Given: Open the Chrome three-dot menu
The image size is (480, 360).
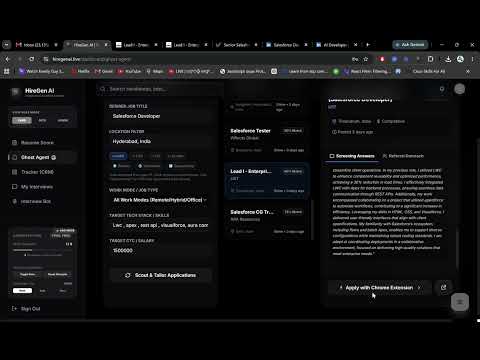Looking at the screenshot, I should [473, 59].
